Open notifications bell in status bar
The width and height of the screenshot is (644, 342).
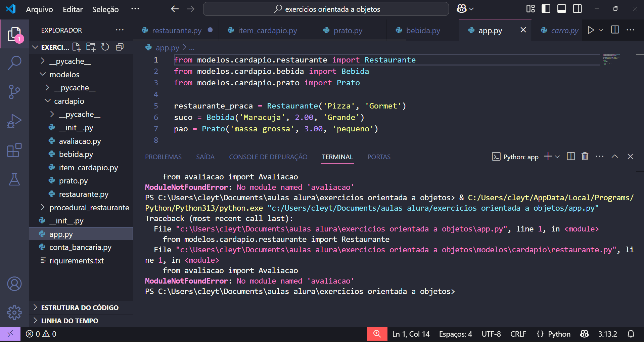631,334
